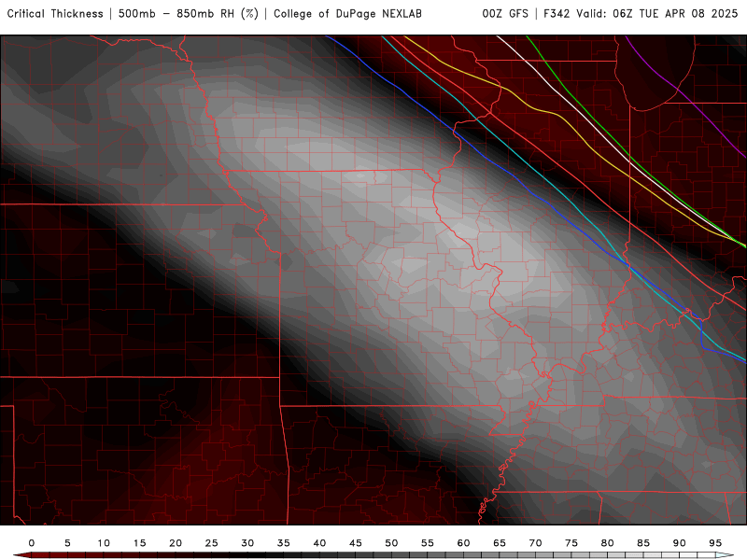Select the "90" value on the scale

pos(680,543)
